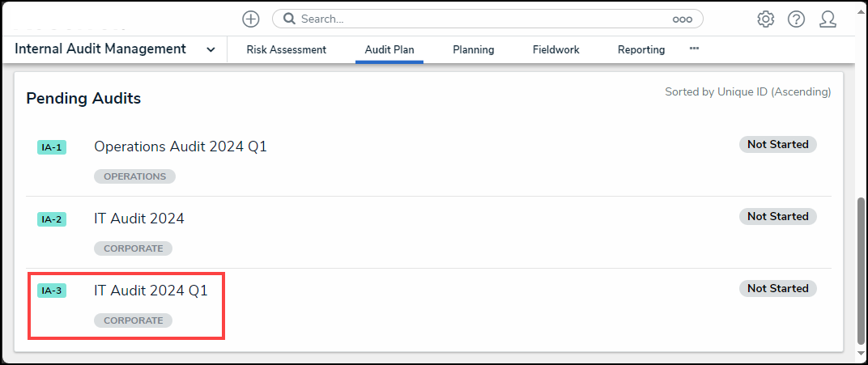Open the settings gear icon
This screenshot has height=365, width=868.
click(x=765, y=19)
